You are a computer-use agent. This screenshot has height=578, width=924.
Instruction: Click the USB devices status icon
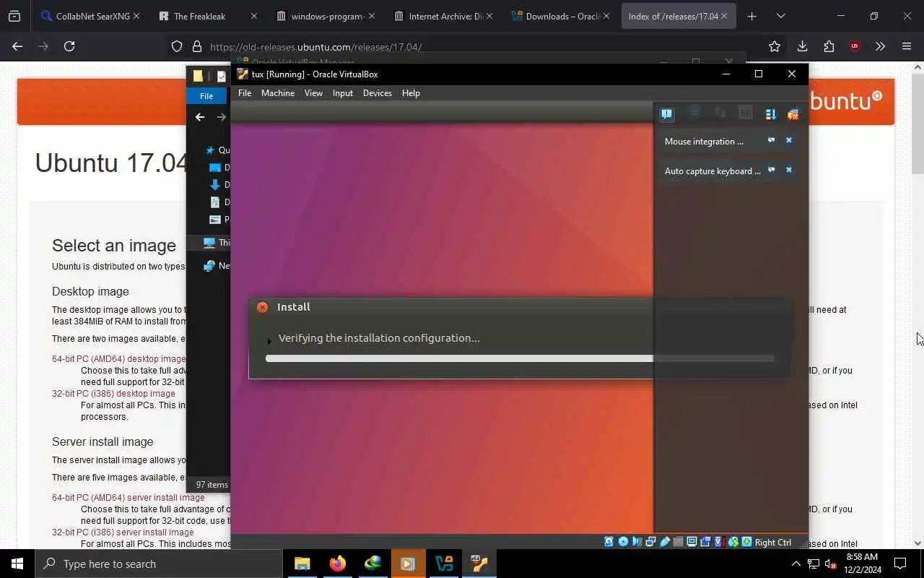coord(665,542)
